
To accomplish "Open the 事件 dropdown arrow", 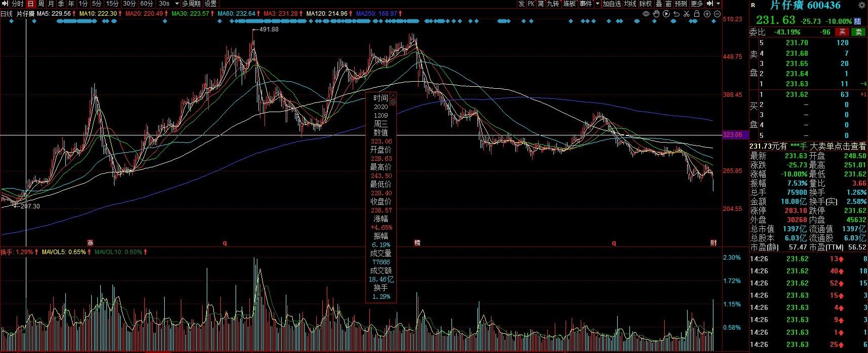I will (x=597, y=4).
